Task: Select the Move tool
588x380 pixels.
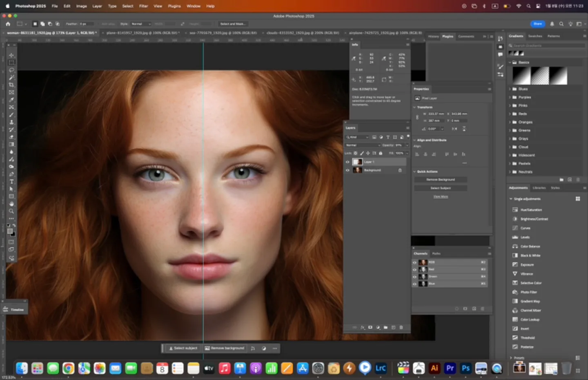Action: [x=11, y=55]
